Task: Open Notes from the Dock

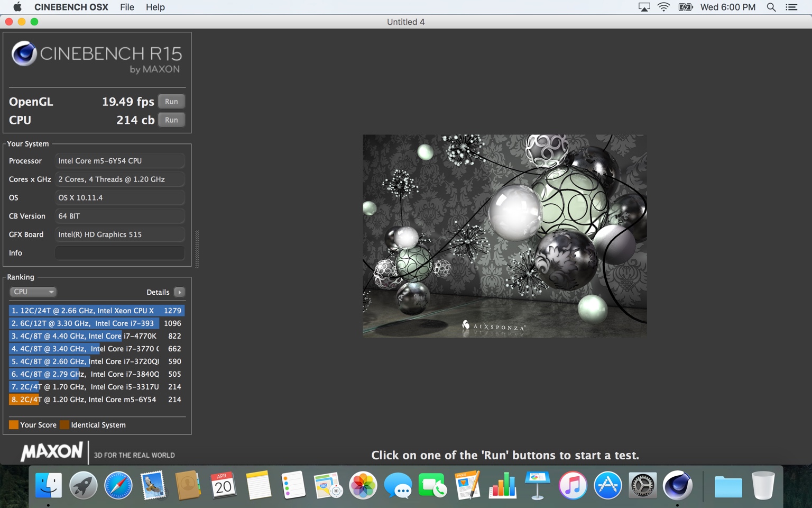Action: 258,485
